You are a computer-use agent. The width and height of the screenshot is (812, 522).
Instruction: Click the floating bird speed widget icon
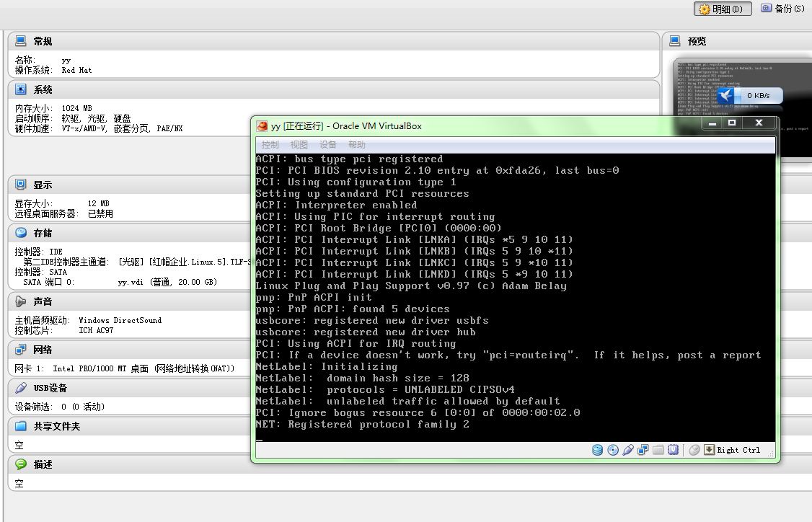coord(726,95)
